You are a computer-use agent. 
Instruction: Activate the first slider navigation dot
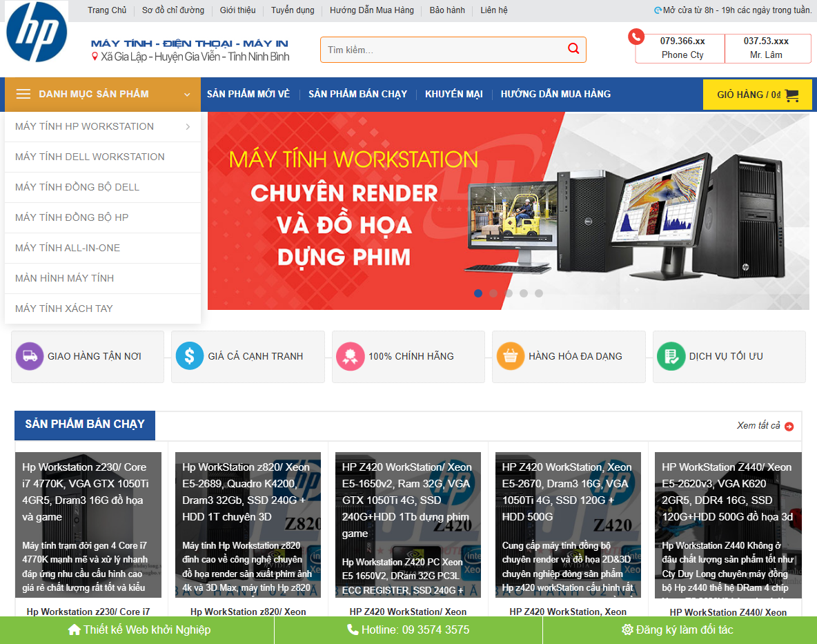tap(478, 293)
